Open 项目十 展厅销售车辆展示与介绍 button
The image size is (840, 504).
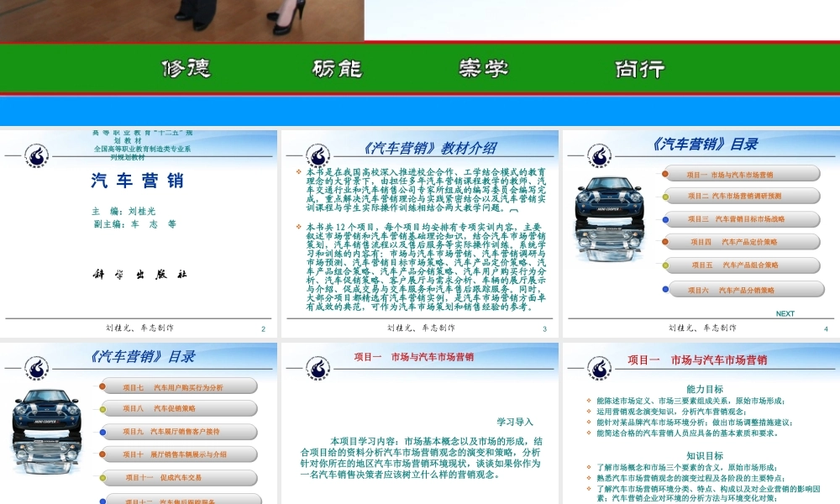point(180,454)
